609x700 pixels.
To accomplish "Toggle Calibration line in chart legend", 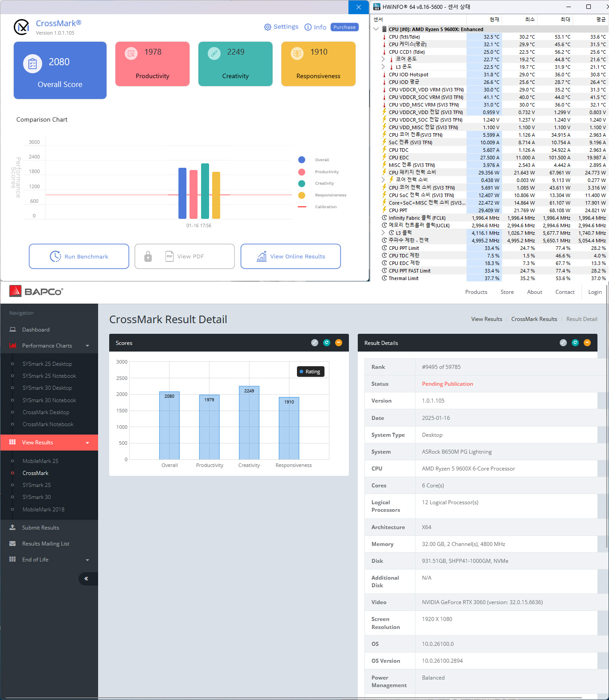I will coord(302,207).
